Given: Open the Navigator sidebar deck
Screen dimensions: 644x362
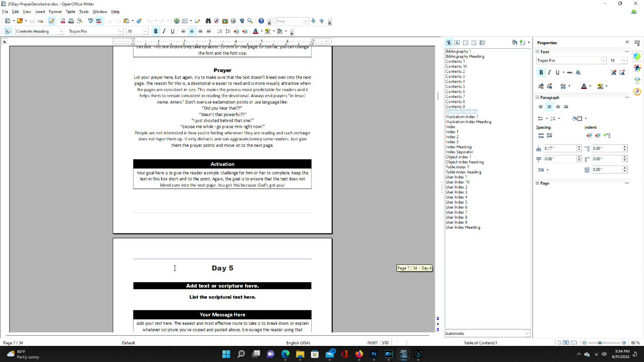Looking at the screenshot, I should (637, 92).
